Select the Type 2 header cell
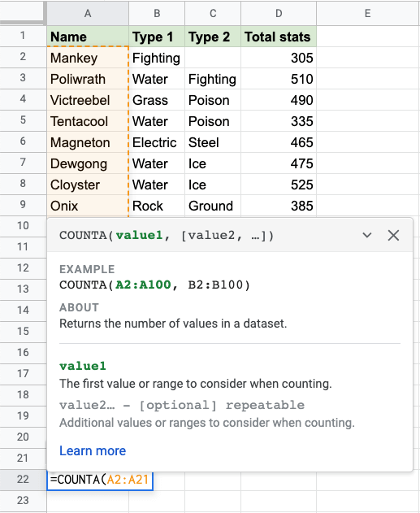This screenshot has height=513, width=420. 213,37
